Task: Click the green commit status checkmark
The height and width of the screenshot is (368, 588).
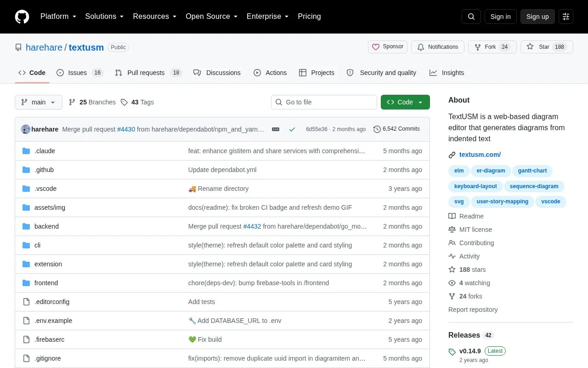Action: pyautogui.click(x=292, y=129)
